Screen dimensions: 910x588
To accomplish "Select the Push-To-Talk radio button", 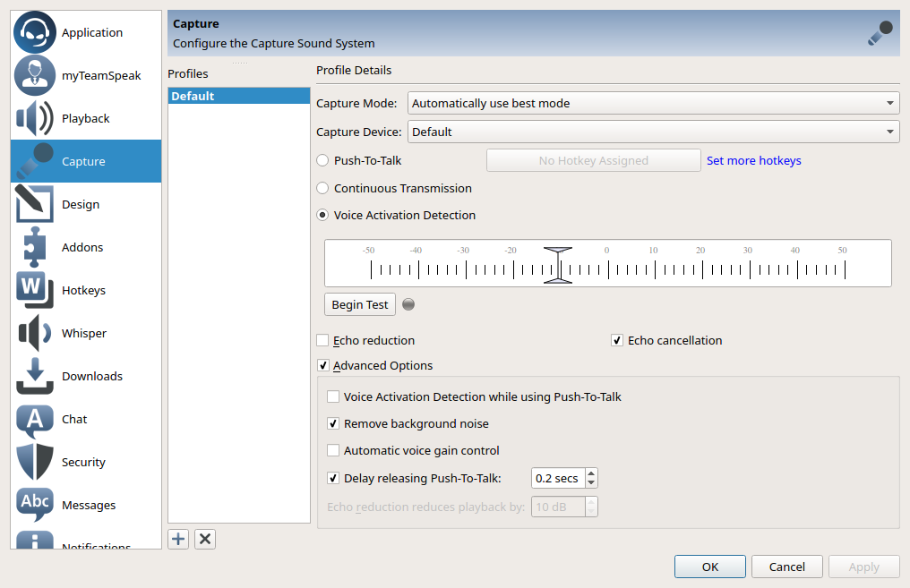I will coord(323,161).
